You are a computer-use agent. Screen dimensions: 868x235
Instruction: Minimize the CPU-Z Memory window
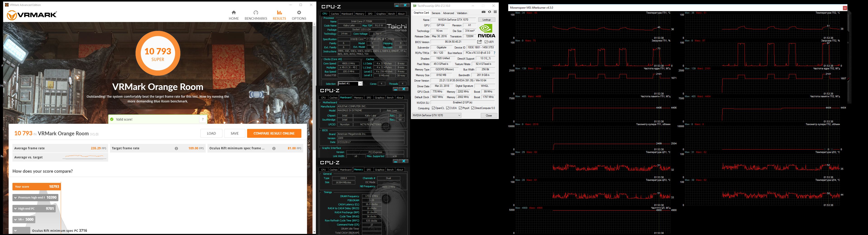point(396,161)
